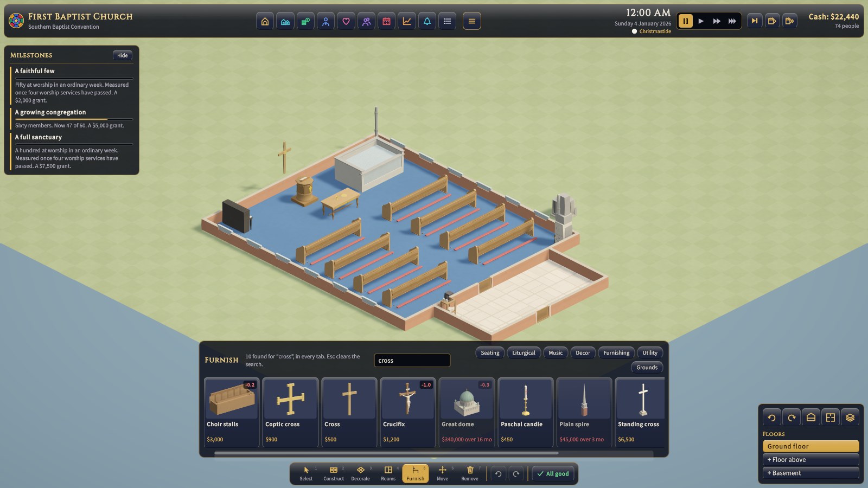Open the pink heart icon
This screenshot has width=868, height=488.
click(346, 21)
